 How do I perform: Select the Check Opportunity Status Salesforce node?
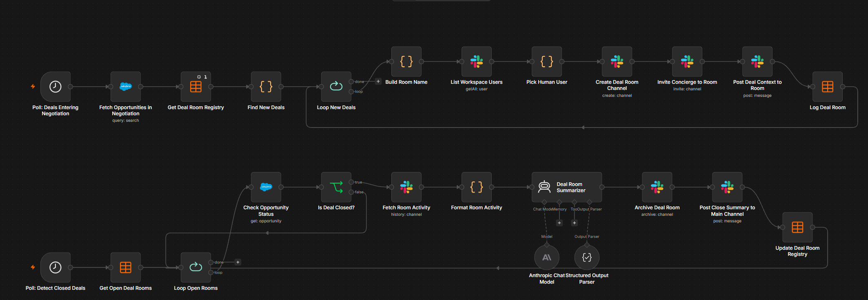pos(266,187)
